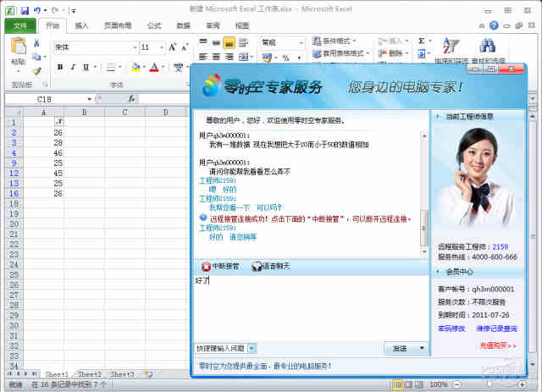Open the password change link

[451, 329]
